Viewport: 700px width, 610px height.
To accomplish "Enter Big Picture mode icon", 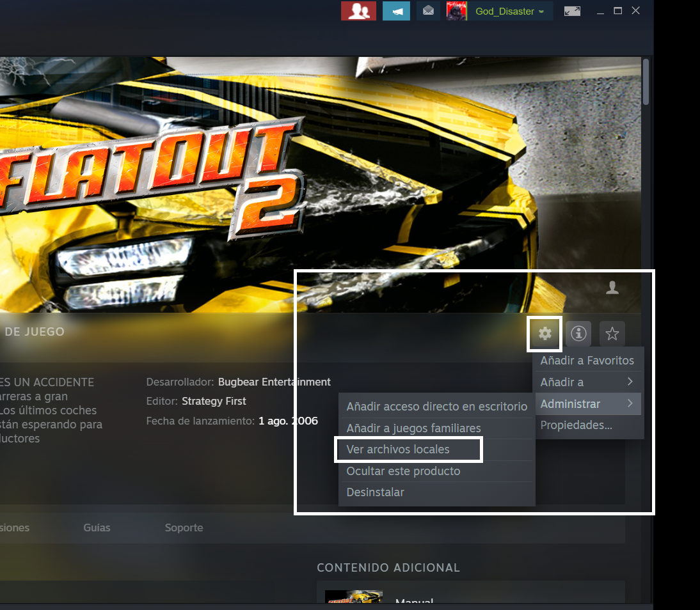I will [x=572, y=11].
